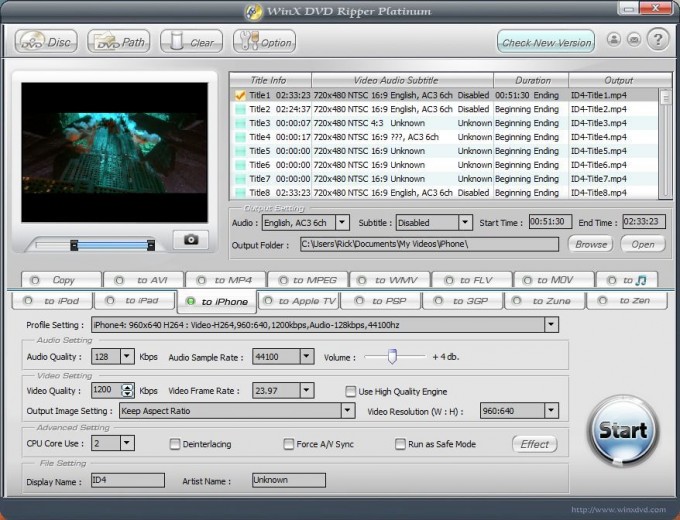Image resolution: width=680 pixels, height=520 pixels.
Task: Click the Volume slider handle
Action: 392,356
